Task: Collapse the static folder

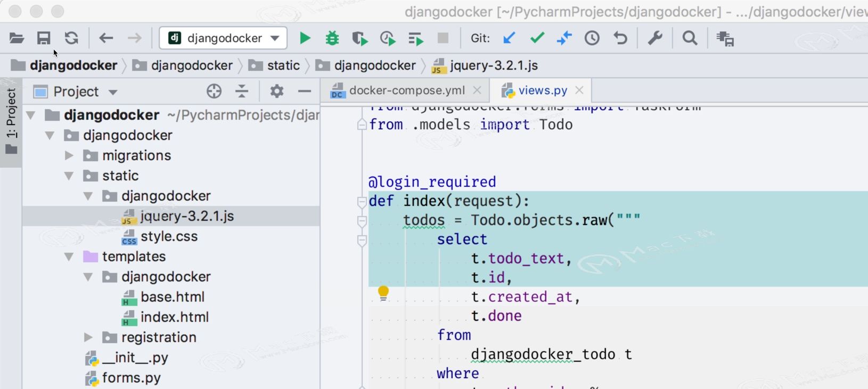Action: (69, 176)
